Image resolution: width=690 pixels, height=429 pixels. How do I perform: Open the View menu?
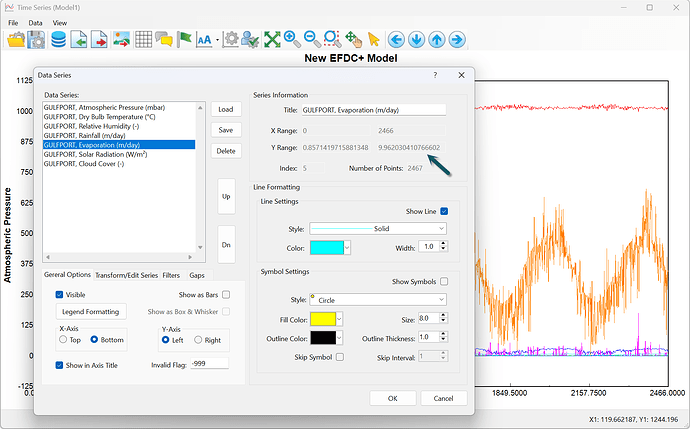pyautogui.click(x=60, y=23)
